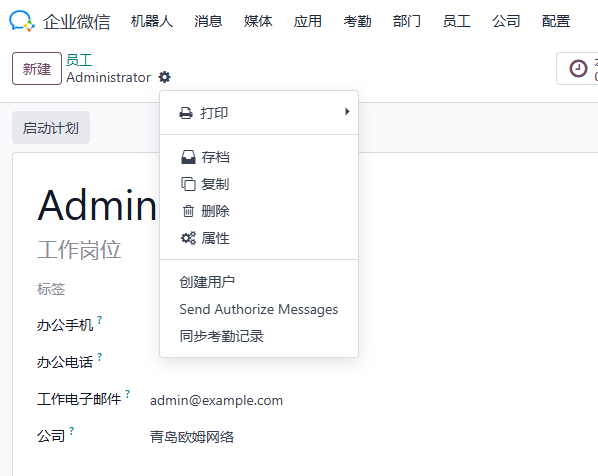Click the 工作岗位 job position field
Screen dimensions: 598x476
click(x=79, y=250)
